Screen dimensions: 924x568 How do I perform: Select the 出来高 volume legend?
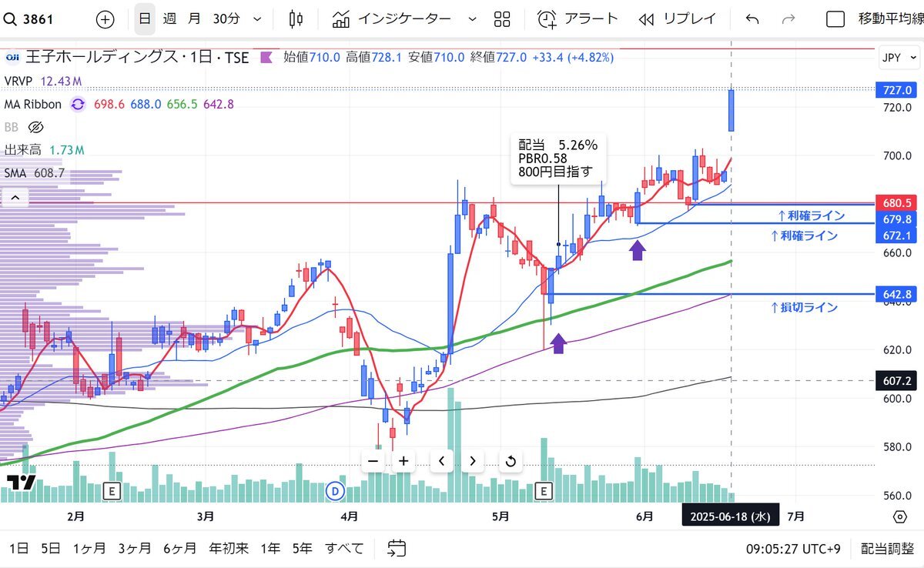tap(22, 150)
